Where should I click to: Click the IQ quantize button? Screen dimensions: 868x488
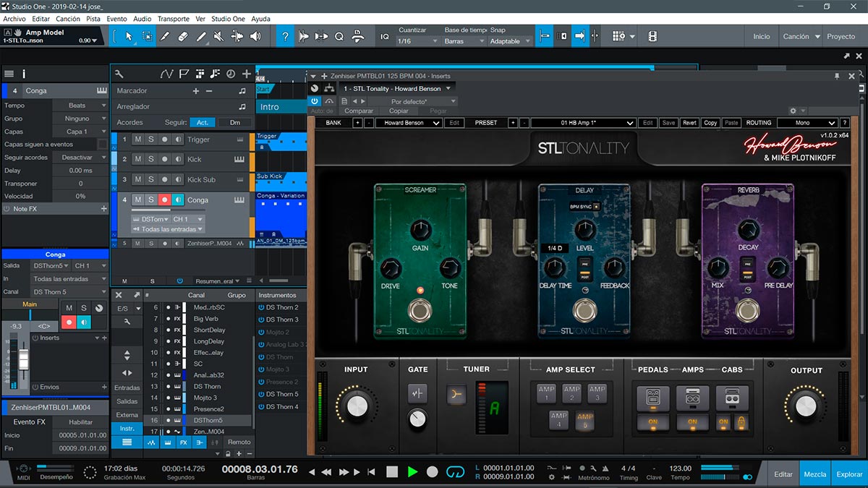385,36
